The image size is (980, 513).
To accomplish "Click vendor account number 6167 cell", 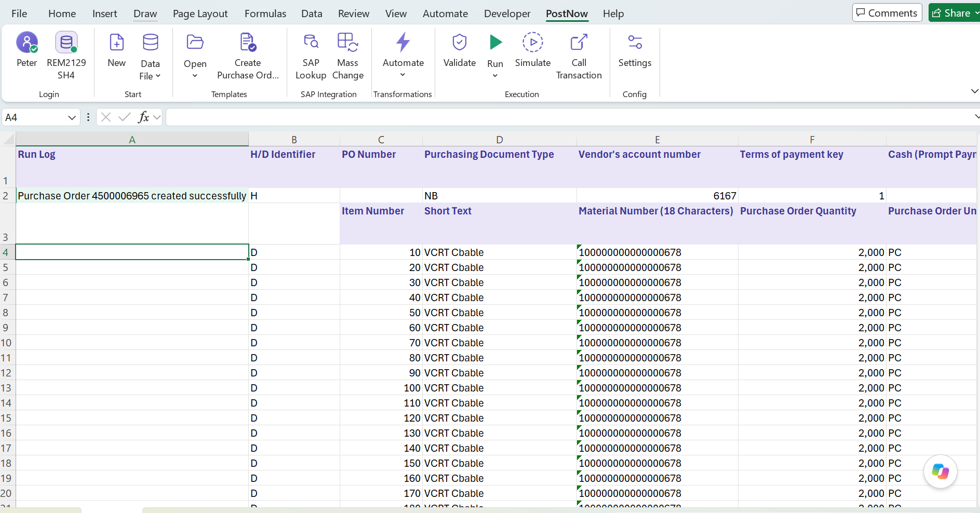I will click(657, 196).
